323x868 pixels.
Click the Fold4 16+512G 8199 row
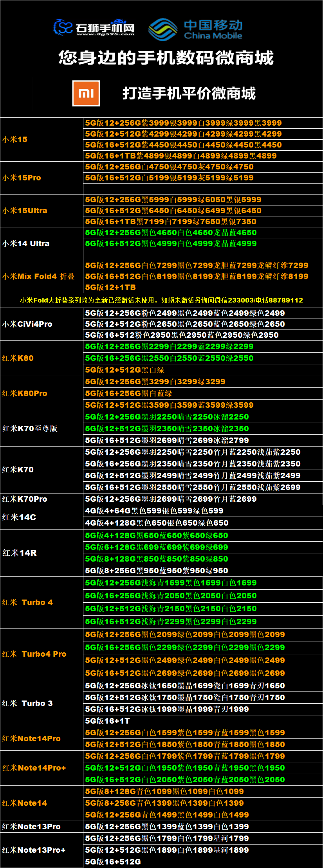point(203,276)
